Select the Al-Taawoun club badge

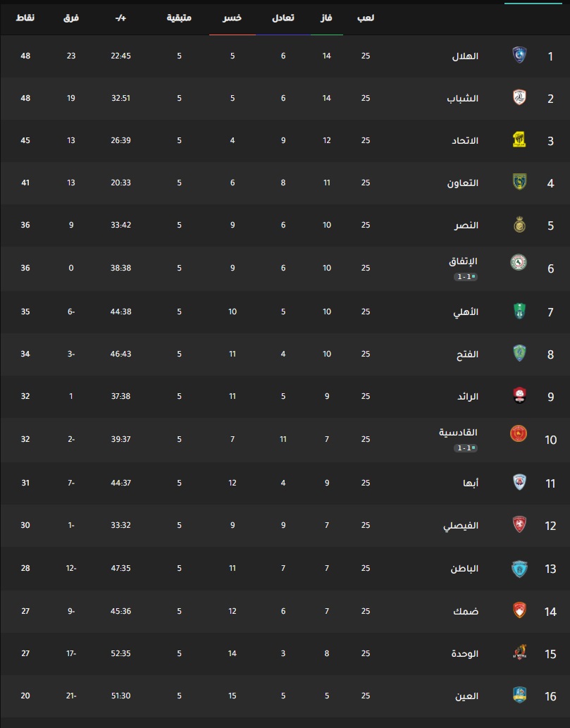(x=519, y=182)
